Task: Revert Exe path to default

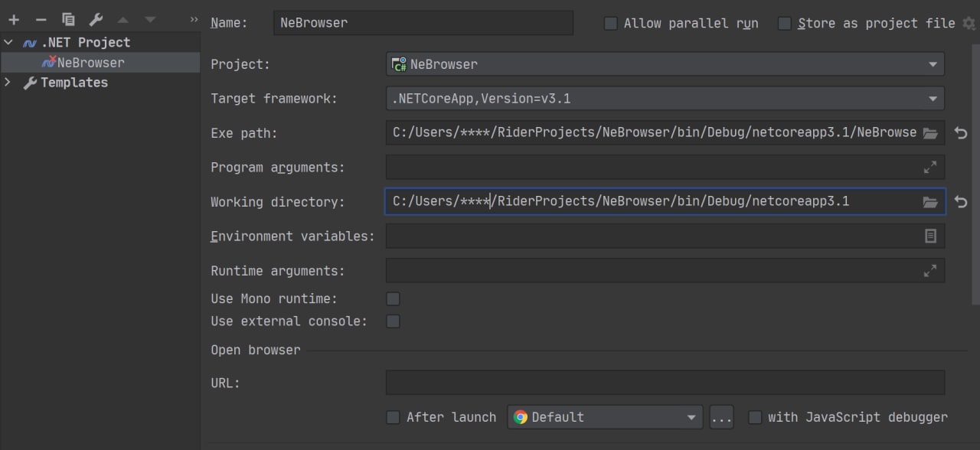Action: [x=961, y=133]
